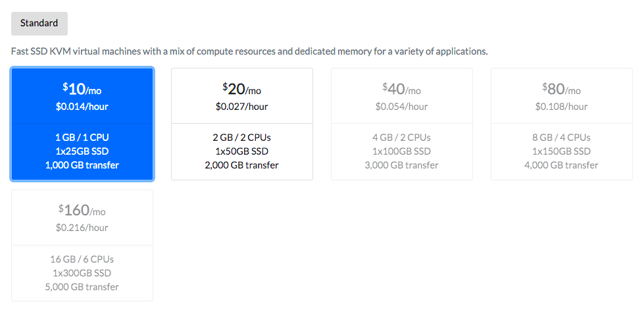Pick the $40/mo plan card

(x=402, y=124)
